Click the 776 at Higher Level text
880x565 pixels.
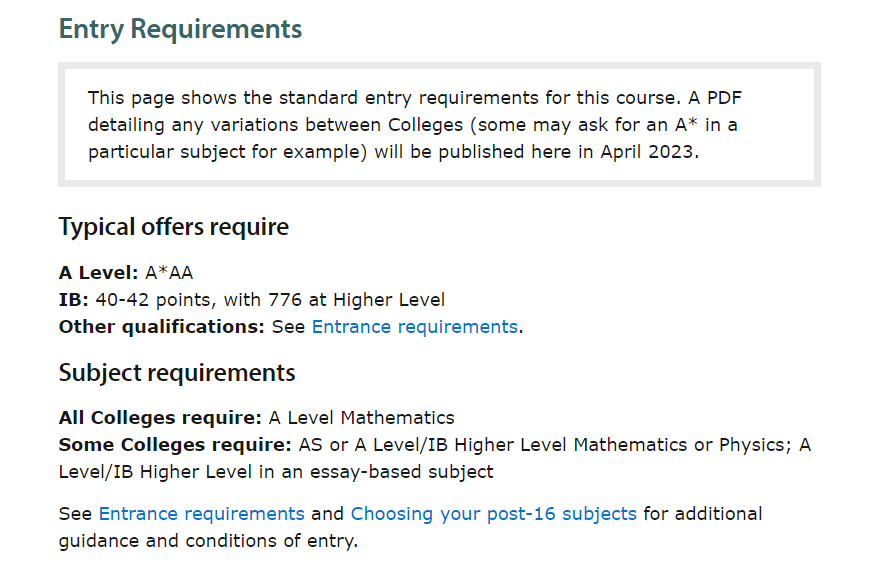[356, 300]
